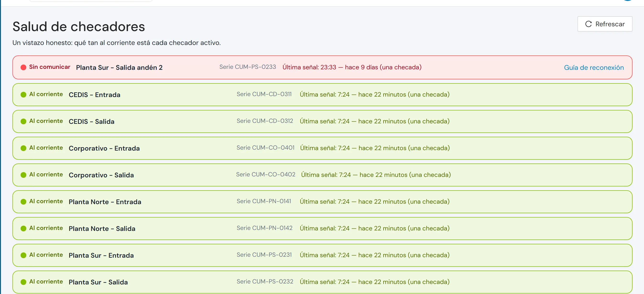Click the red 'hace 9 días' last signal text

[x=352, y=67]
